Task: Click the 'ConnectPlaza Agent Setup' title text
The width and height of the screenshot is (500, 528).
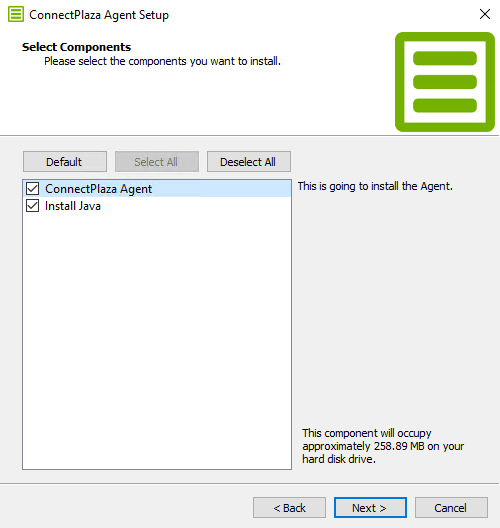Action: (99, 15)
